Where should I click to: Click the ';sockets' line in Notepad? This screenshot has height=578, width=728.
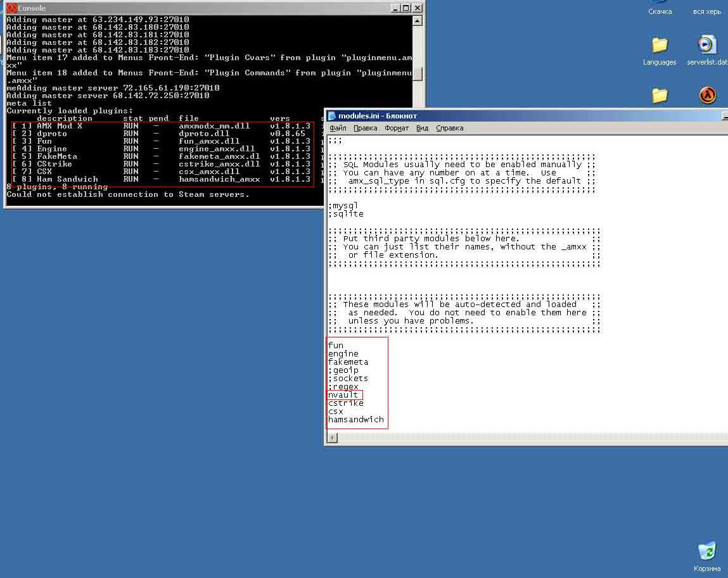coord(348,379)
